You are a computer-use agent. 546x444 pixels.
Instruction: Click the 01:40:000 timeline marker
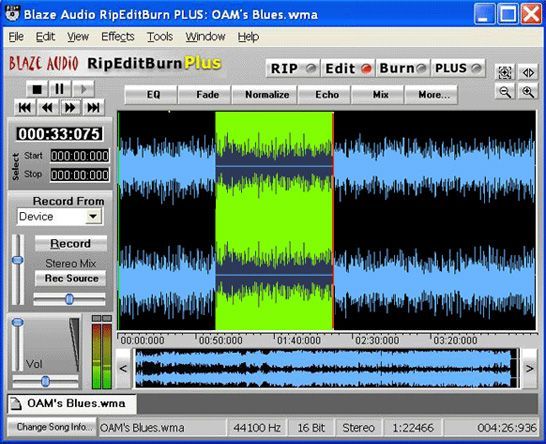click(x=299, y=340)
